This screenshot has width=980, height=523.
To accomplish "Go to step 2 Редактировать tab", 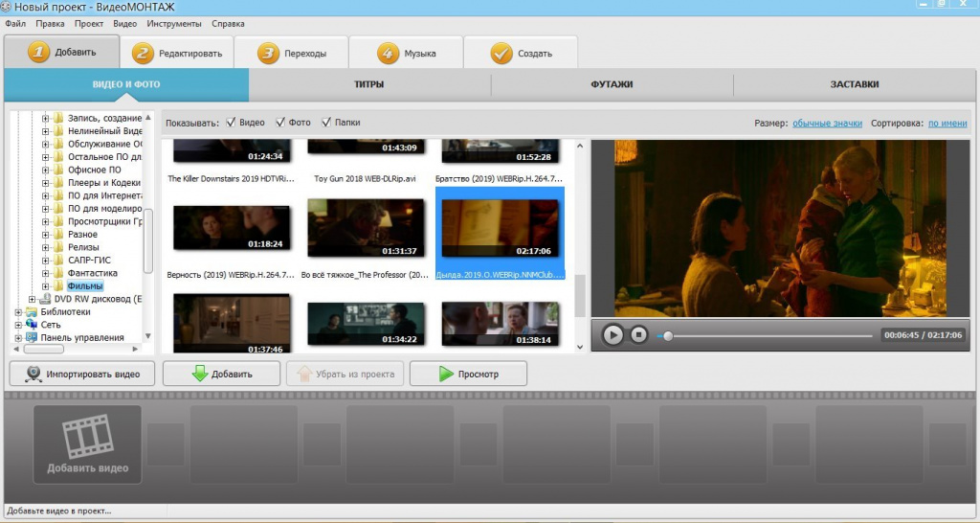I will [x=177, y=54].
